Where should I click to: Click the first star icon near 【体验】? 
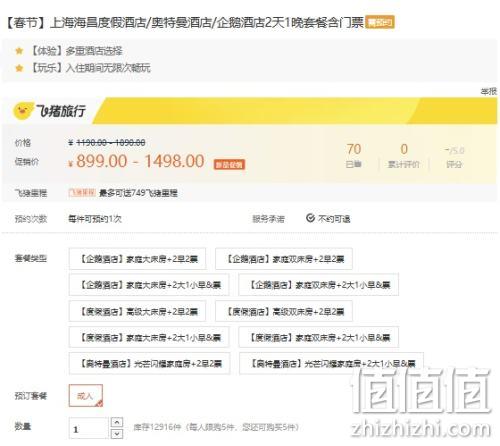(19, 51)
